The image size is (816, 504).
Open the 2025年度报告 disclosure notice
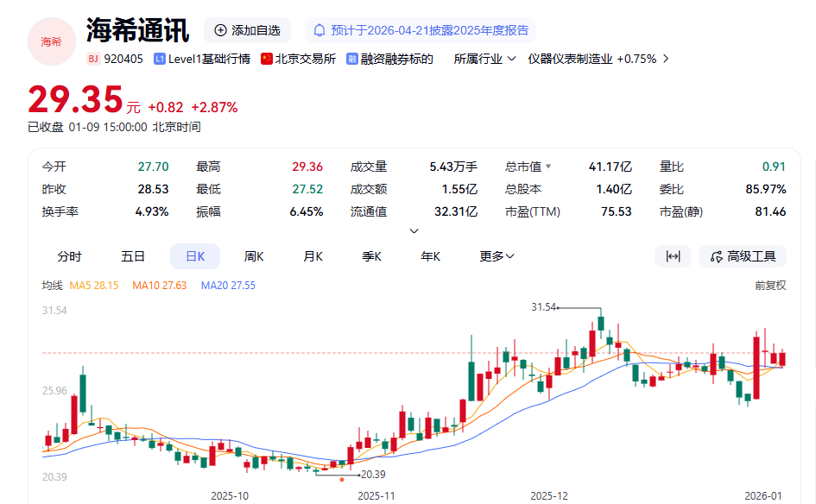tap(430, 30)
